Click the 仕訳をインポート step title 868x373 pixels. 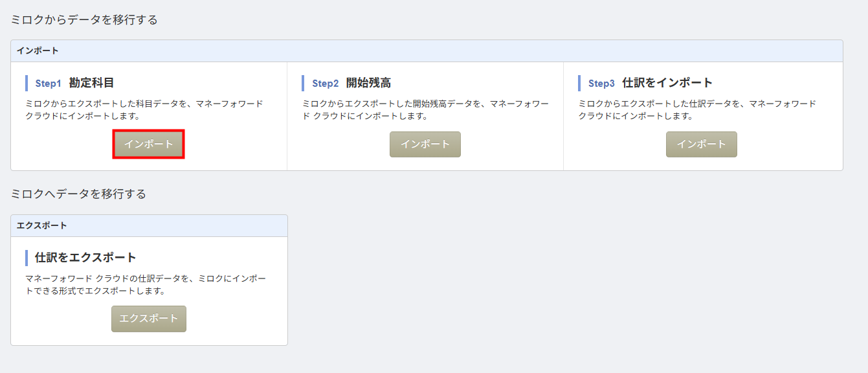(667, 83)
